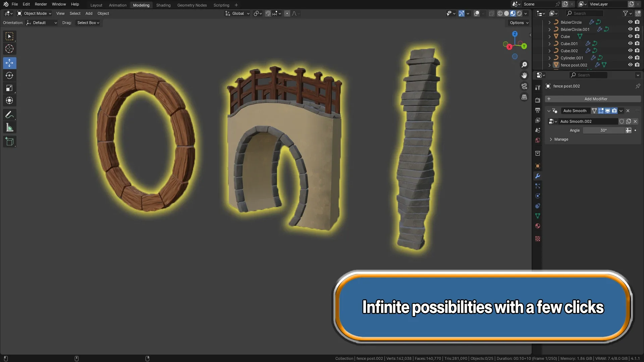Open the Render Properties tab
The width and height of the screenshot is (644, 362).
[538, 100]
